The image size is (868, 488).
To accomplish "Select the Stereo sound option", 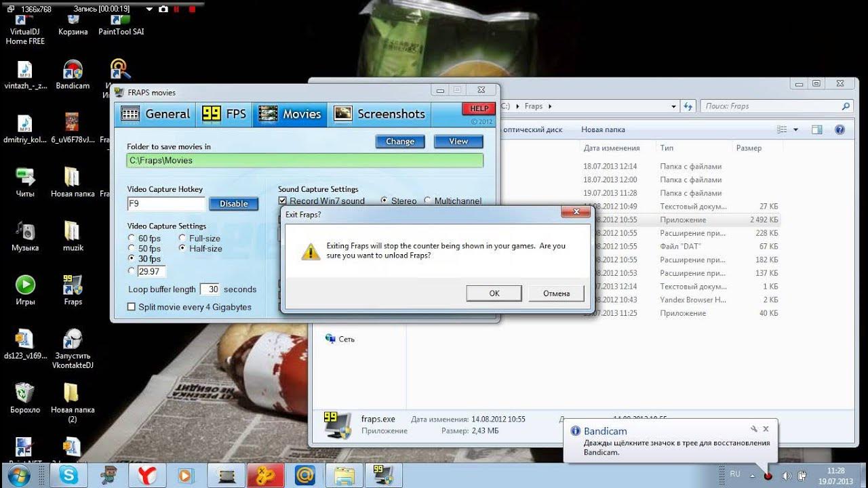I will 384,201.
